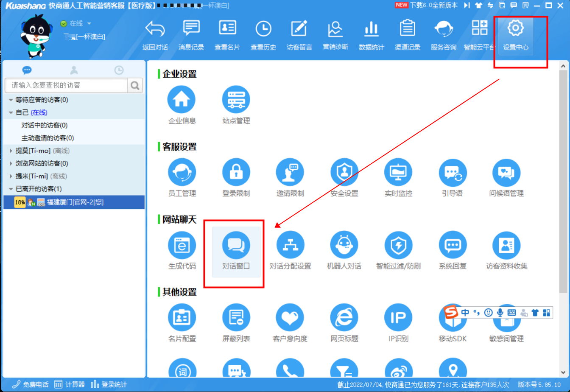Open 机器人对话 settings
The height and width of the screenshot is (392, 570).
click(344, 246)
